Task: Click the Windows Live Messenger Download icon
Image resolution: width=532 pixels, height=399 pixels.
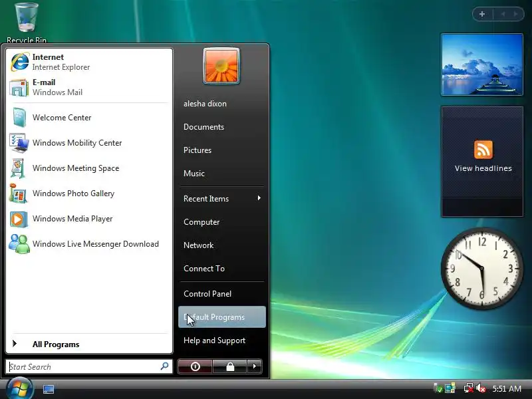Action: pos(19,243)
